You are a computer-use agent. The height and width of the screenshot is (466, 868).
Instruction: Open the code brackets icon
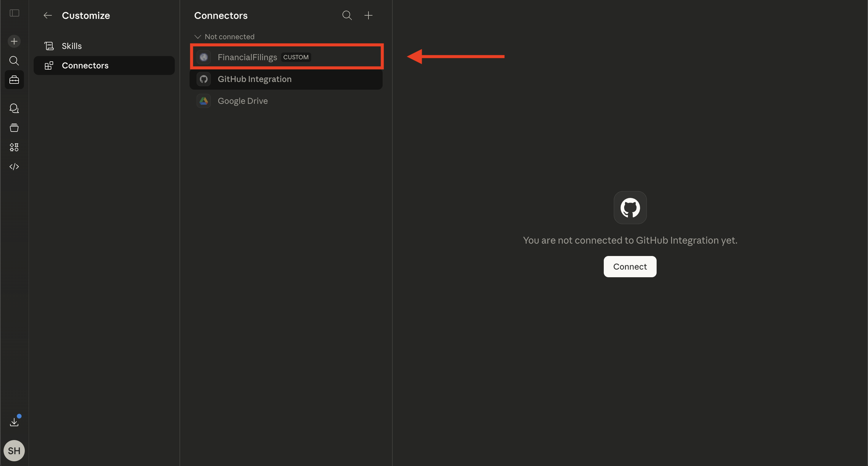[x=14, y=167]
